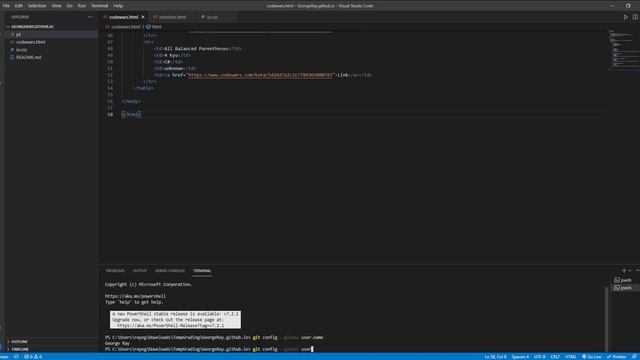
Task: Open Explorer panel more actions ellipsis
Action: (91, 17)
